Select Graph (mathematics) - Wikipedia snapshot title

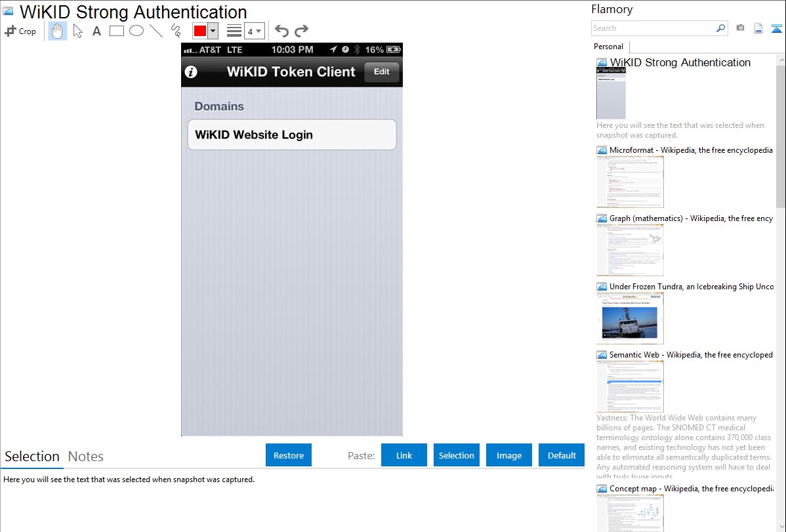[691, 218]
